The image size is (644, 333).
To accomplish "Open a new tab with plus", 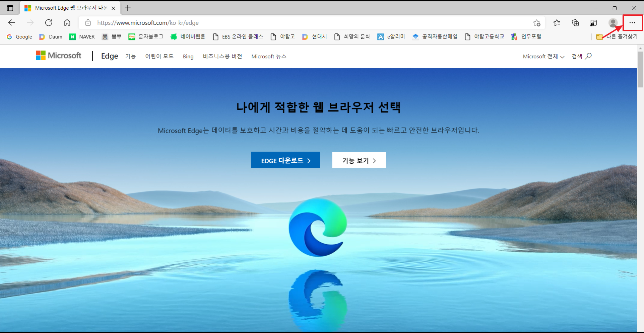I will (128, 8).
